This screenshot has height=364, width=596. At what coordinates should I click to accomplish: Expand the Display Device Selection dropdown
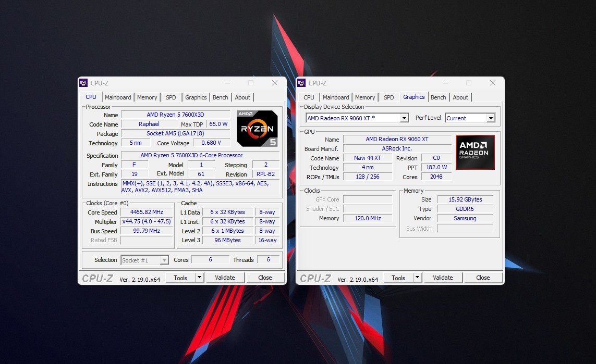405,118
